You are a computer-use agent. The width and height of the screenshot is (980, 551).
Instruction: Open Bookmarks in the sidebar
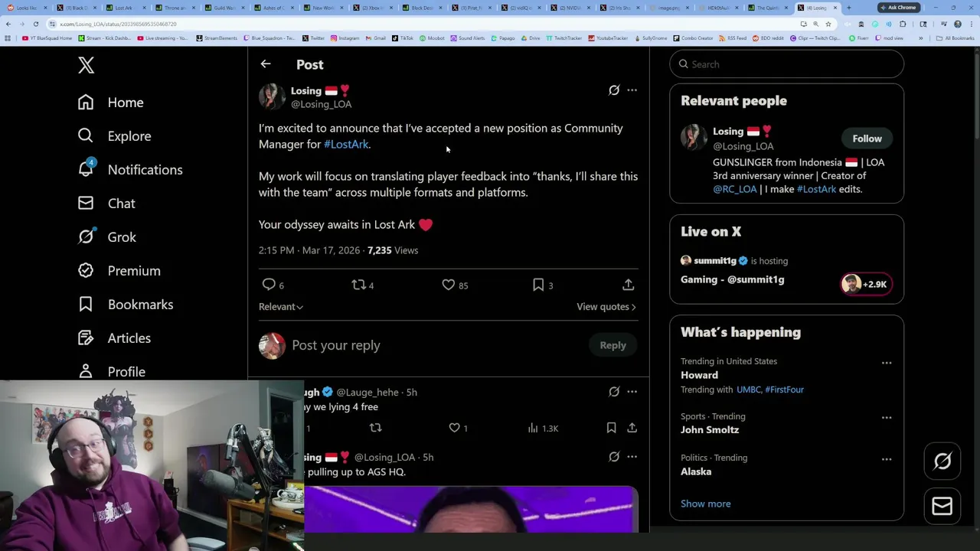pos(126,305)
